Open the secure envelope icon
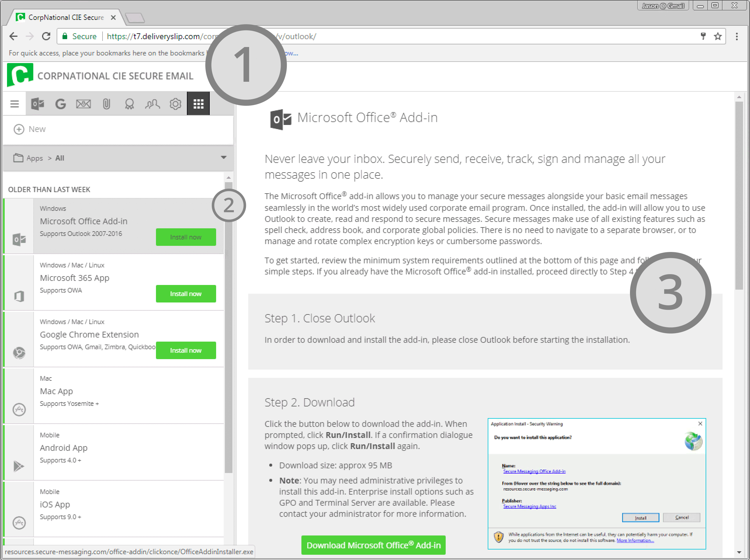The width and height of the screenshot is (750, 560). tap(84, 104)
